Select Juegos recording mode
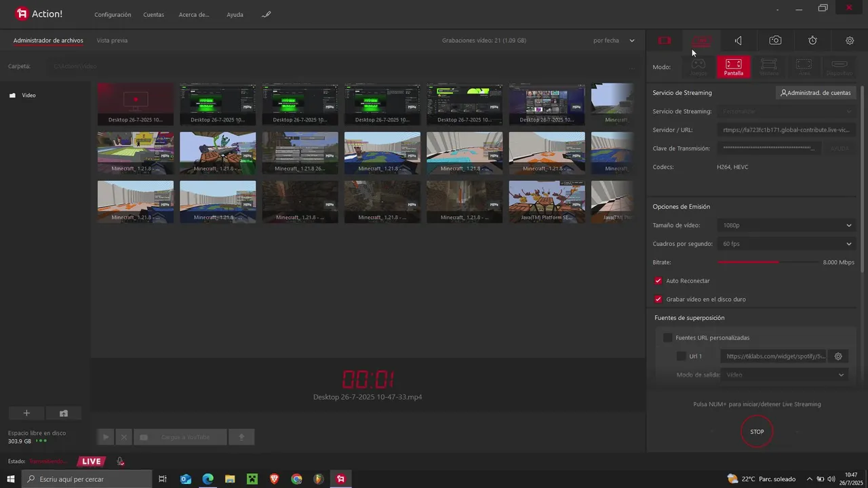 pos(698,66)
